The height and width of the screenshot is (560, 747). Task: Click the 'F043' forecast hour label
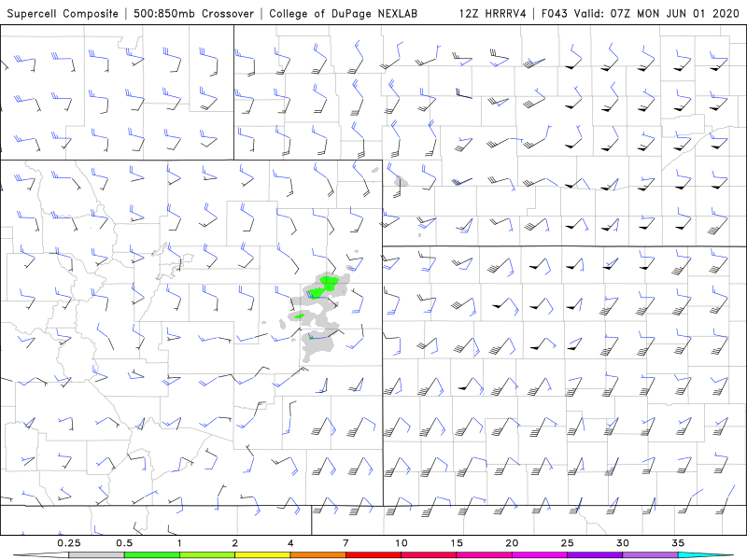(x=555, y=13)
